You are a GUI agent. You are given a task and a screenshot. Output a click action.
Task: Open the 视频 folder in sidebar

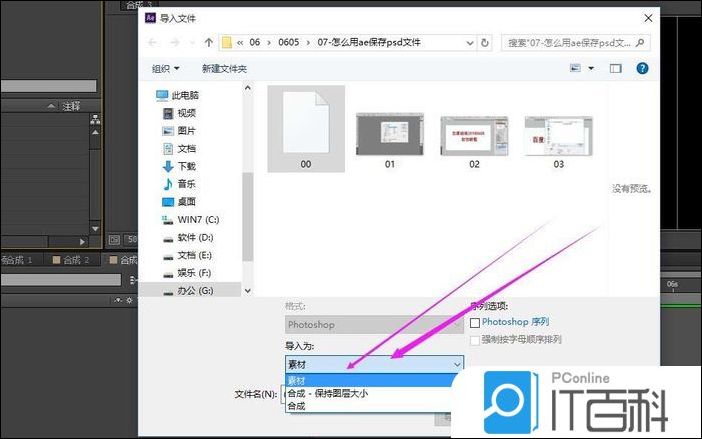point(179,113)
